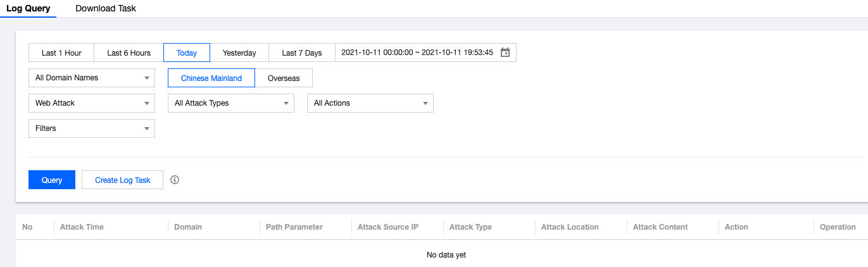Click the Attack Time column header
The width and height of the screenshot is (868, 267).
coord(82,227)
